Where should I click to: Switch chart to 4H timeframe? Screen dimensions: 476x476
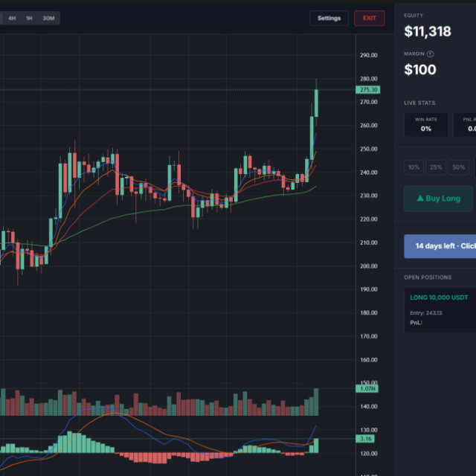pyautogui.click(x=12, y=18)
